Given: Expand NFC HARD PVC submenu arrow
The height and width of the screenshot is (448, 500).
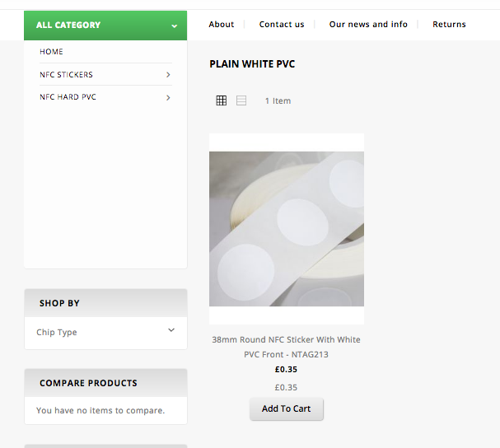Looking at the screenshot, I should coord(168,97).
